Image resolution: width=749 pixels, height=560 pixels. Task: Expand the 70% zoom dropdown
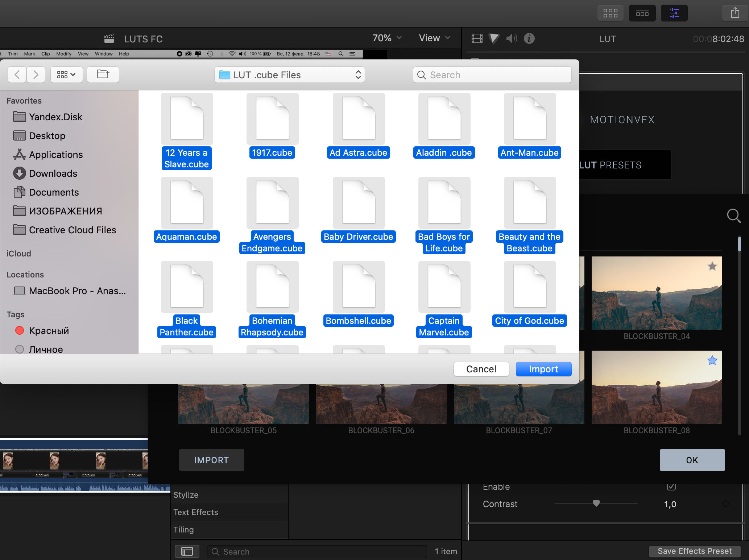(x=387, y=38)
